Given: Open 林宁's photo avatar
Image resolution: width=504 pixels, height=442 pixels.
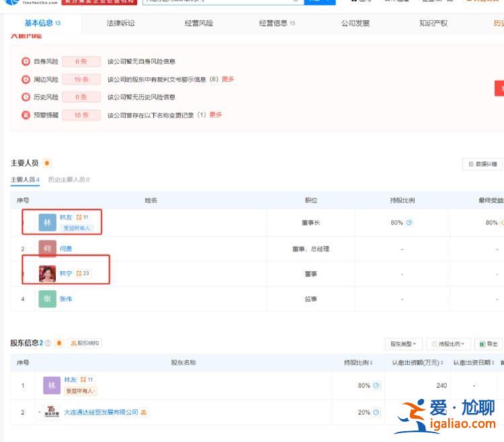Looking at the screenshot, I should 47,274.
